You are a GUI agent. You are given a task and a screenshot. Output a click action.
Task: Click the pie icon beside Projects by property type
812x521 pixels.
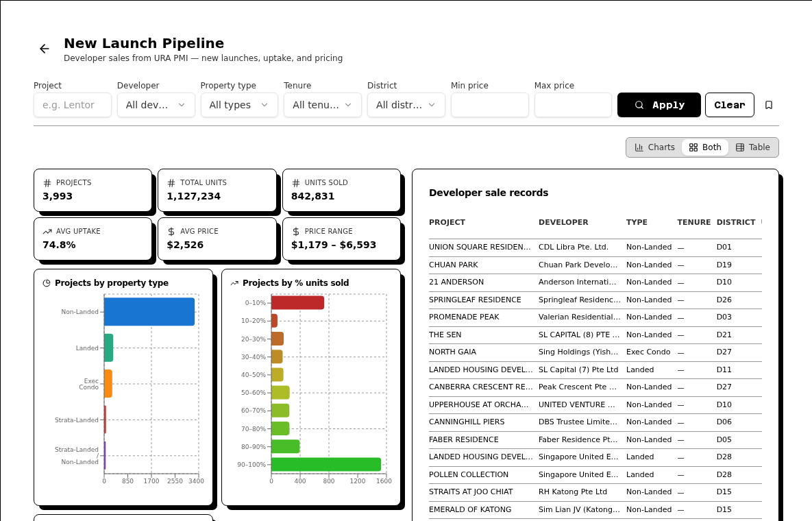click(47, 283)
